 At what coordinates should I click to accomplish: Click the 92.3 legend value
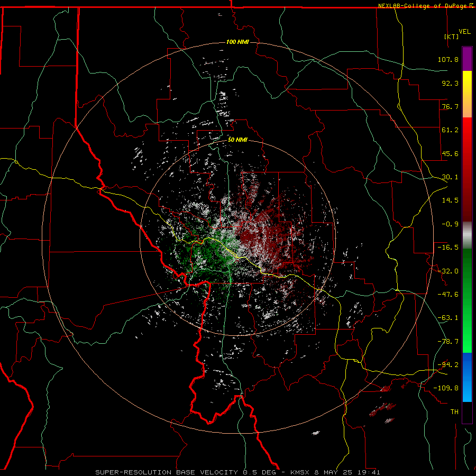tap(450, 83)
